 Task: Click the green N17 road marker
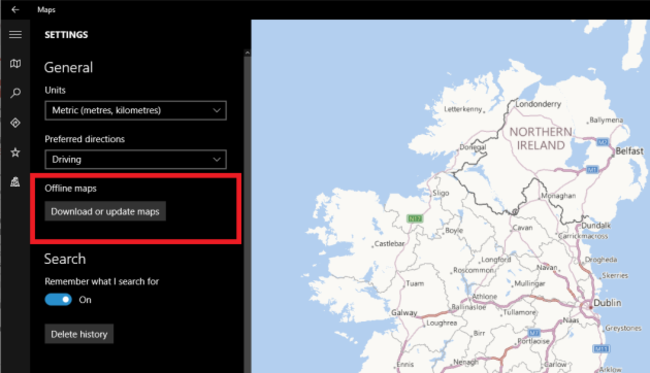[x=415, y=218]
